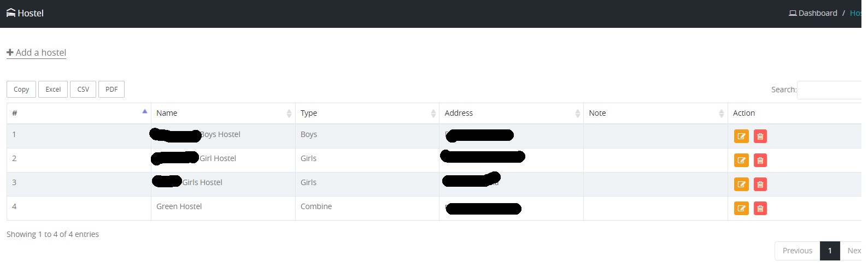Sort table by Address column

[x=511, y=113]
